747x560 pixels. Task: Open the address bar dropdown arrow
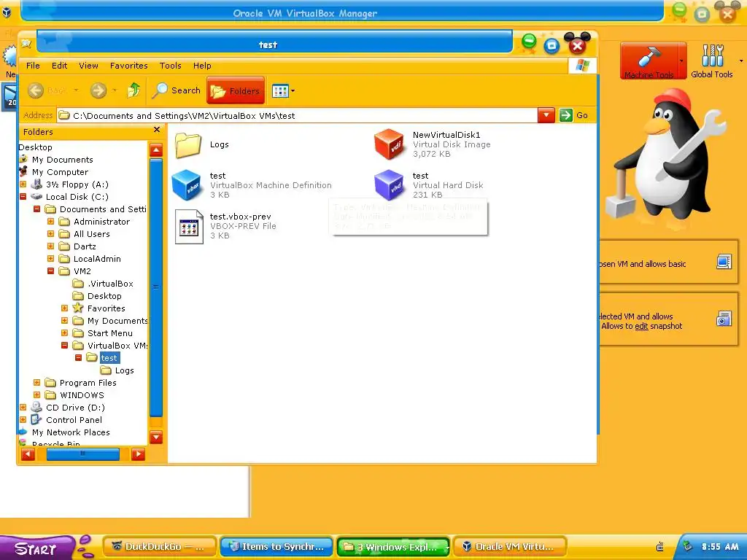click(546, 115)
